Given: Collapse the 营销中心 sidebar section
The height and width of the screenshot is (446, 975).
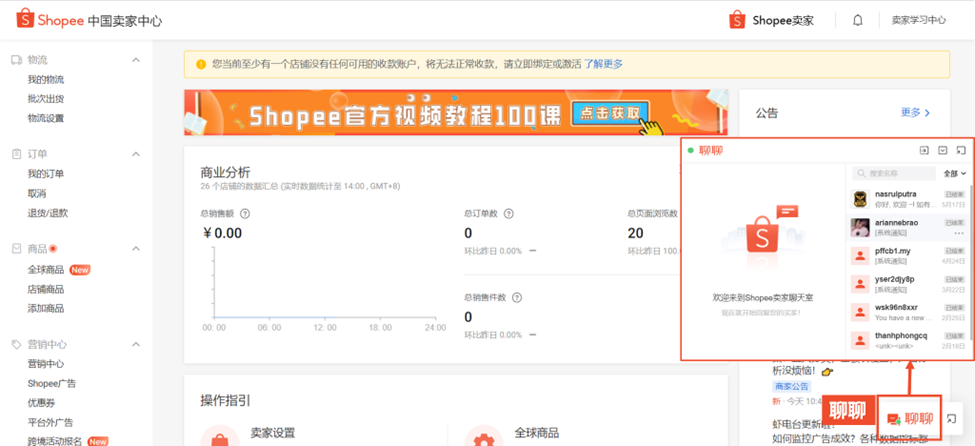Looking at the screenshot, I should [x=136, y=345].
